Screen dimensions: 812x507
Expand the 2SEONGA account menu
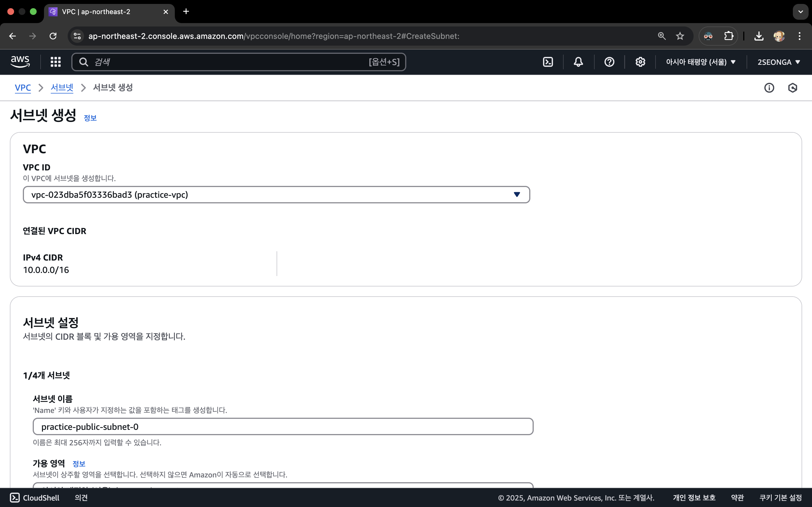pyautogui.click(x=778, y=62)
